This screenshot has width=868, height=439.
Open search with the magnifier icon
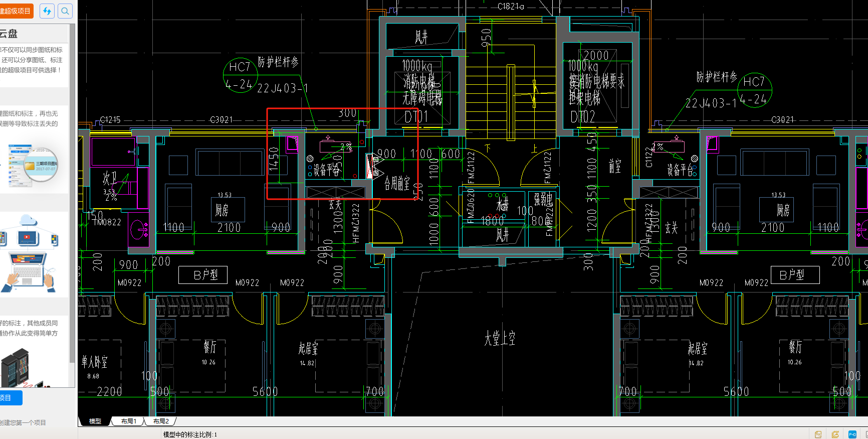tap(65, 11)
